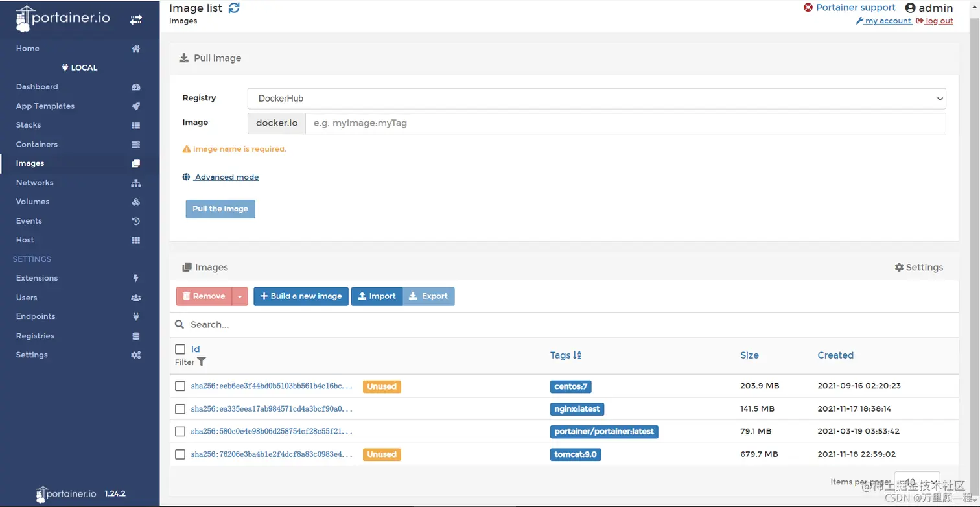980x507 pixels.
Task: Tick the select-all Id header checkbox
Action: pos(180,349)
